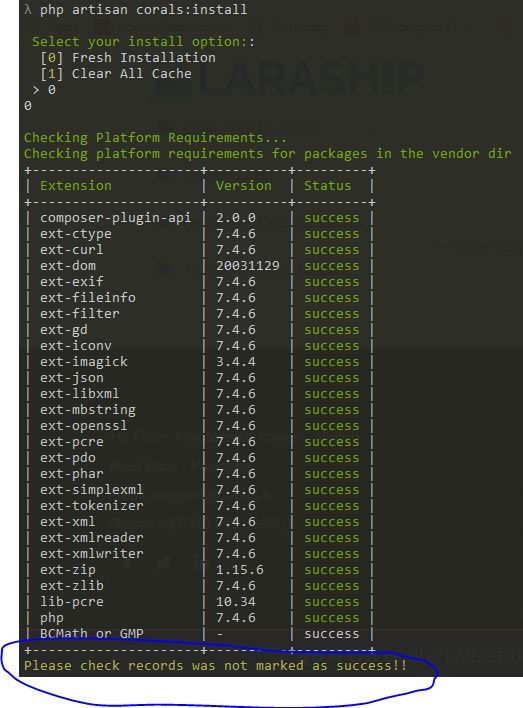Click the ext-zip version 1.15.6
The width and height of the screenshot is (523, 708).
239,570
